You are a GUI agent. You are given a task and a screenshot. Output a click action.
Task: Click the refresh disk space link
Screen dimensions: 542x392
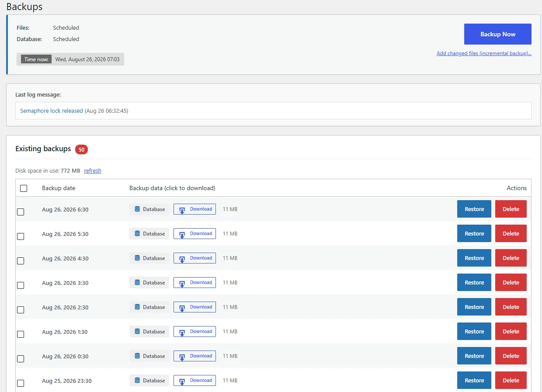click(x=93, y=171)
